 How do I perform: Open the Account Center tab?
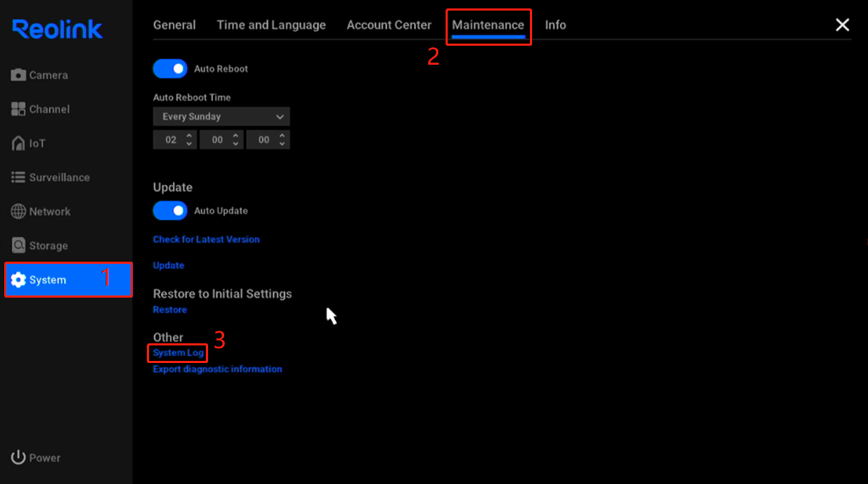tap(389, 25)
